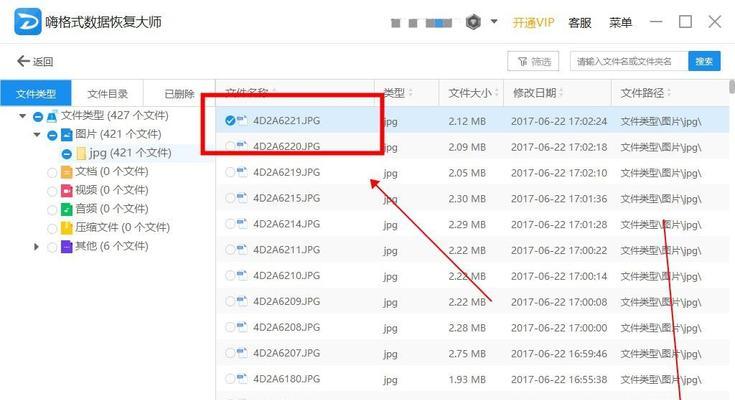The width and height of the screenshot is (735, 400).
Task: Click the file name search field
Action: [x=629, y=61]
